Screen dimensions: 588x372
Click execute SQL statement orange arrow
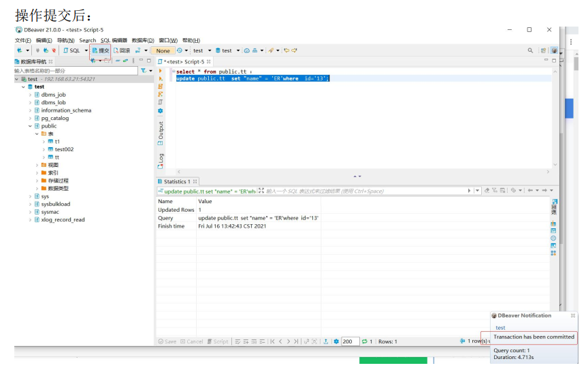coord(161,71)
